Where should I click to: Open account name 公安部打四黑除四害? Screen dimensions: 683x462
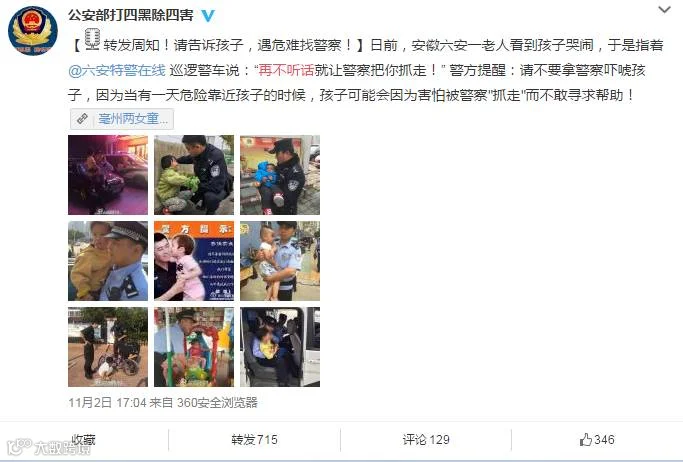(x=131, y=15)
